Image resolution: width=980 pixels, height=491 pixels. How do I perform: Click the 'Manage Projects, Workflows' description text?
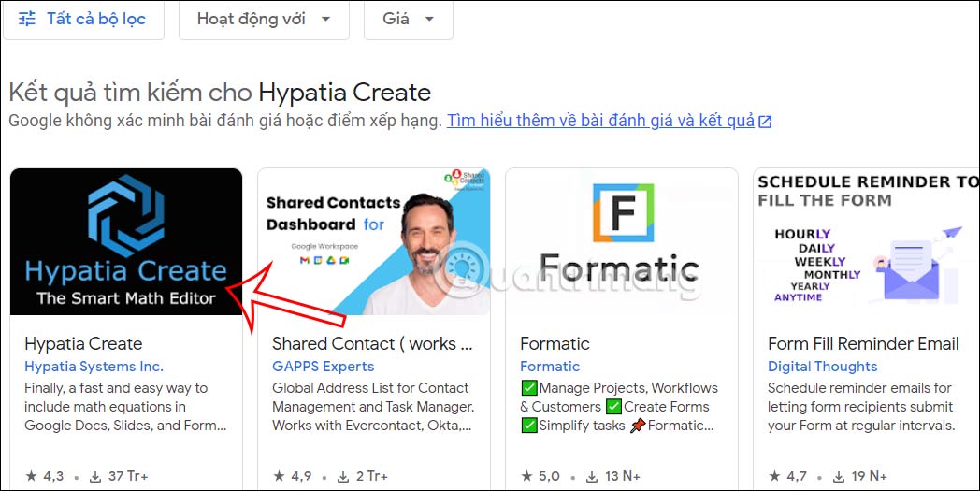[619, 407]
